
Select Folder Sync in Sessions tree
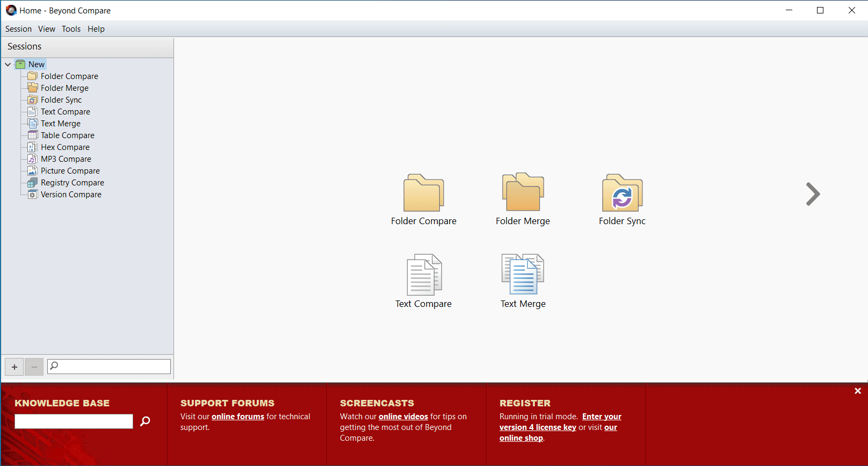(61, 100)
